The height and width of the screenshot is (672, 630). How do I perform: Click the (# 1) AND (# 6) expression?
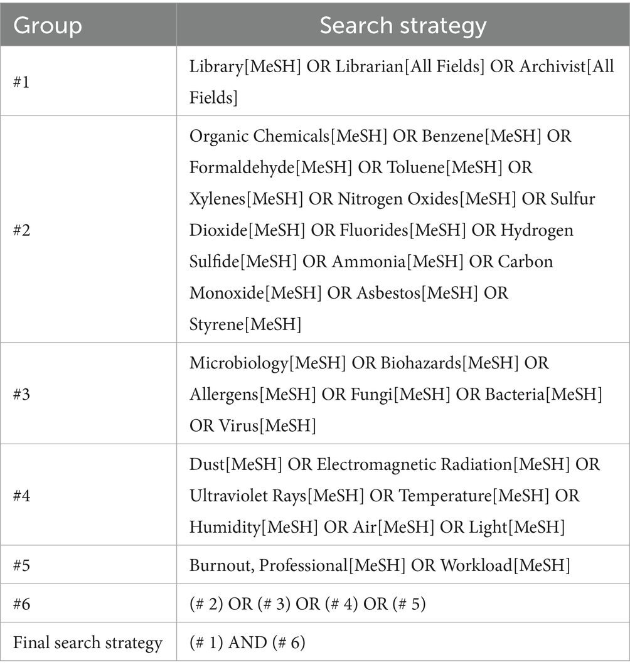[x=247, y=643]
